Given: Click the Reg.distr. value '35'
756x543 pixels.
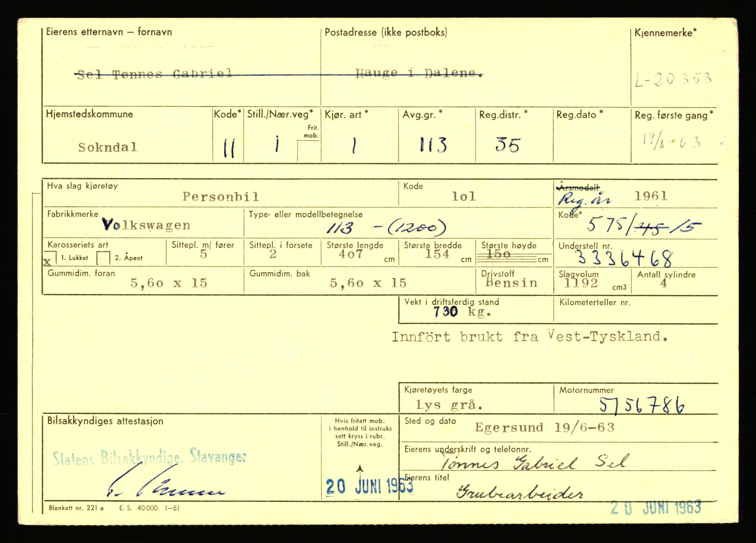Looking at the screenshot, I should [x=507, y=145].
